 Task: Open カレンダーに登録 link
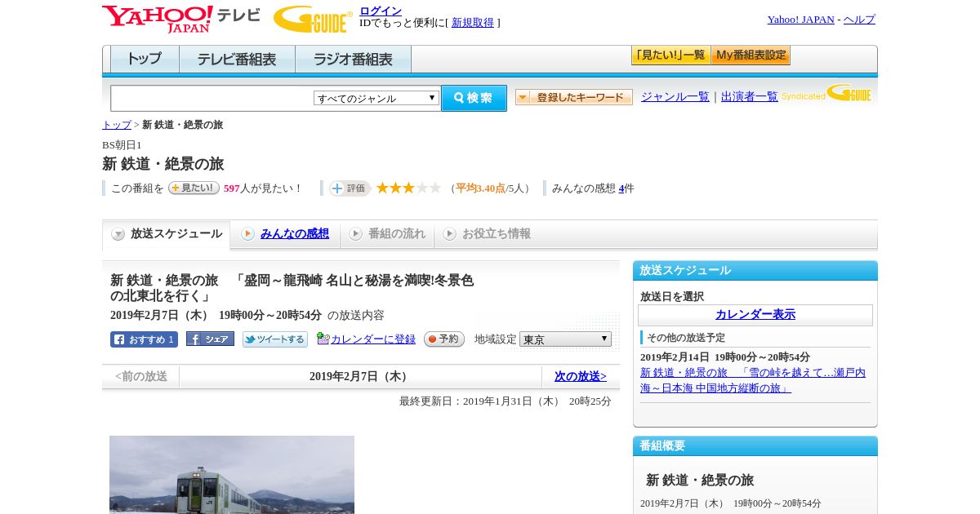pyautogui.click(x=373, y=339)
